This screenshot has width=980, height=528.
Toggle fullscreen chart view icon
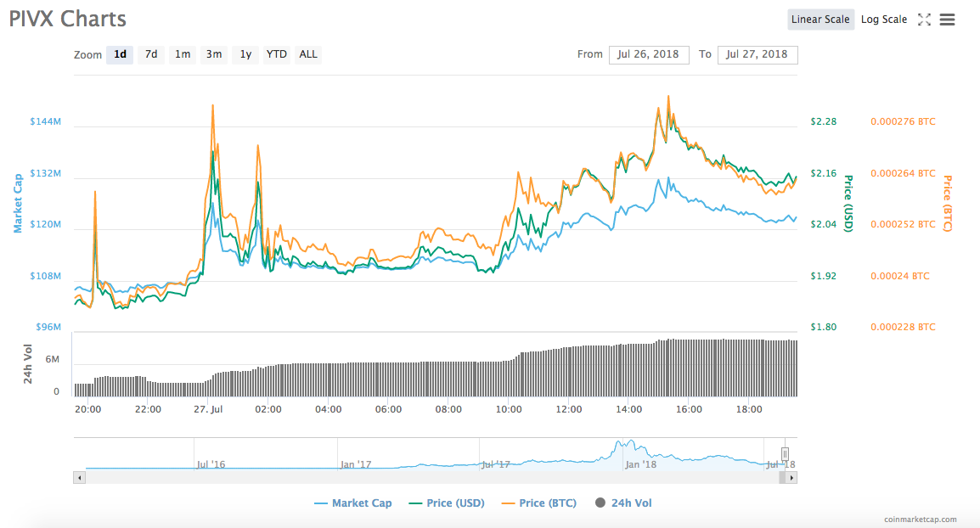coord(924,20)
